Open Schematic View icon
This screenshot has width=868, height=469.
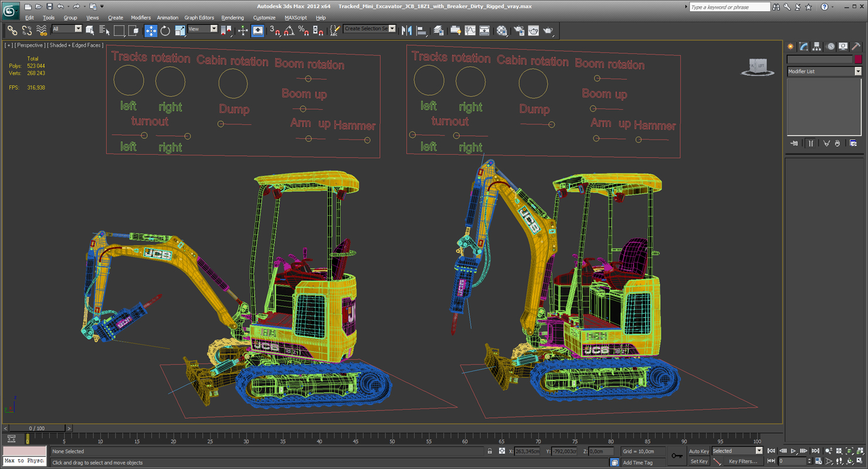[484, 30]
